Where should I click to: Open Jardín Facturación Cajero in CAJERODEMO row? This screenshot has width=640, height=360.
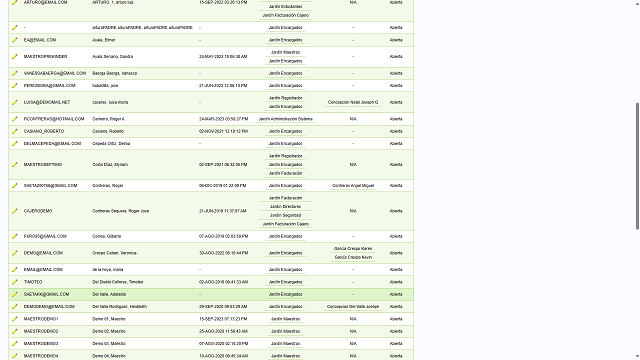pos(285,224)
